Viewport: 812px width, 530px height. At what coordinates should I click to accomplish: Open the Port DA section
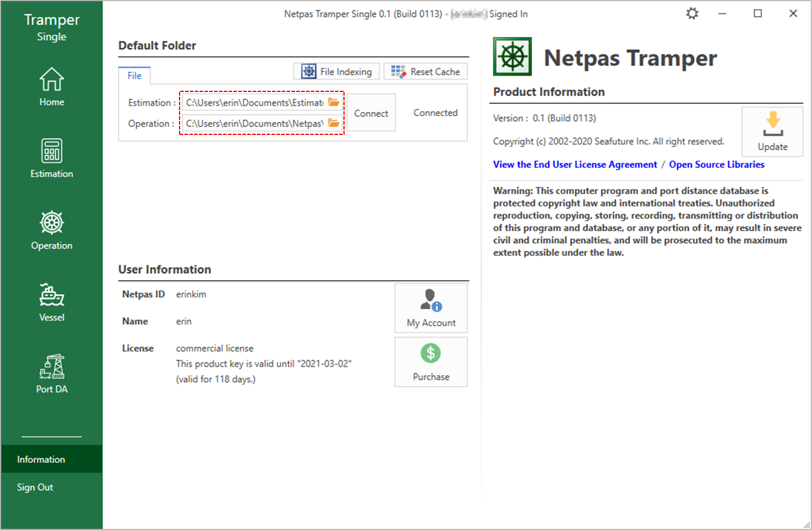51,374
